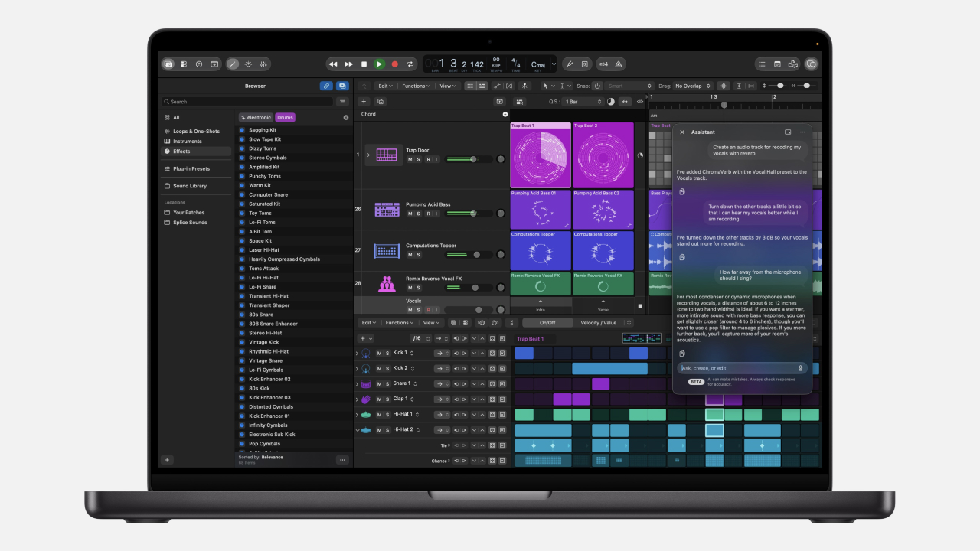
Task: Collapse the Hi-Hat 2 row
Action: [357, 430]
